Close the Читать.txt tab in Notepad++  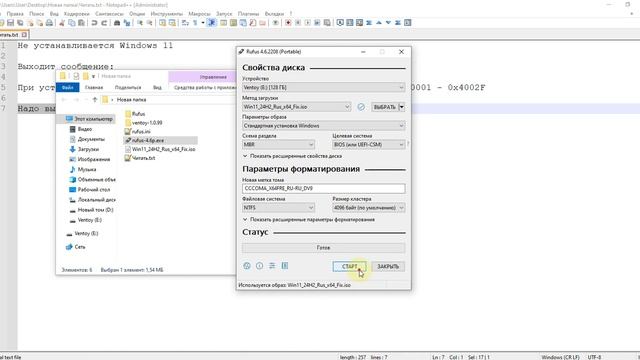[24, 35]
